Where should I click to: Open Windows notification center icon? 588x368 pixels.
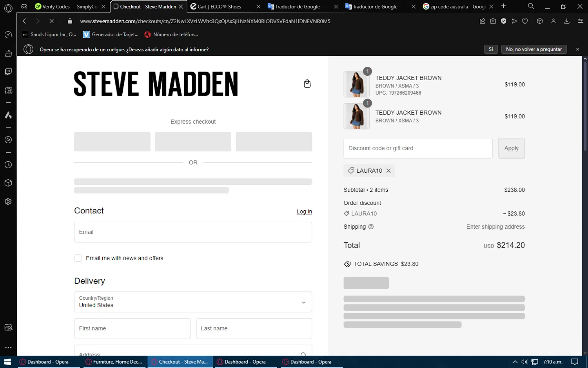[575, 362]
